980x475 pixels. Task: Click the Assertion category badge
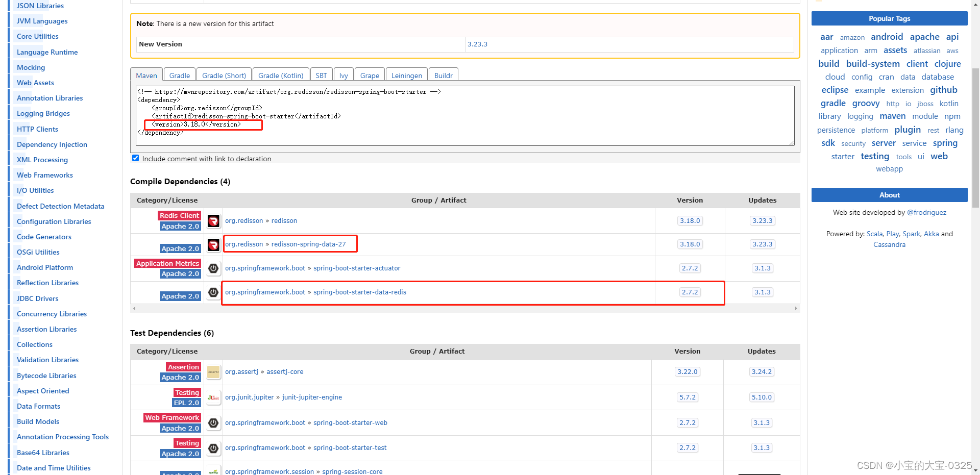[183, 367]
